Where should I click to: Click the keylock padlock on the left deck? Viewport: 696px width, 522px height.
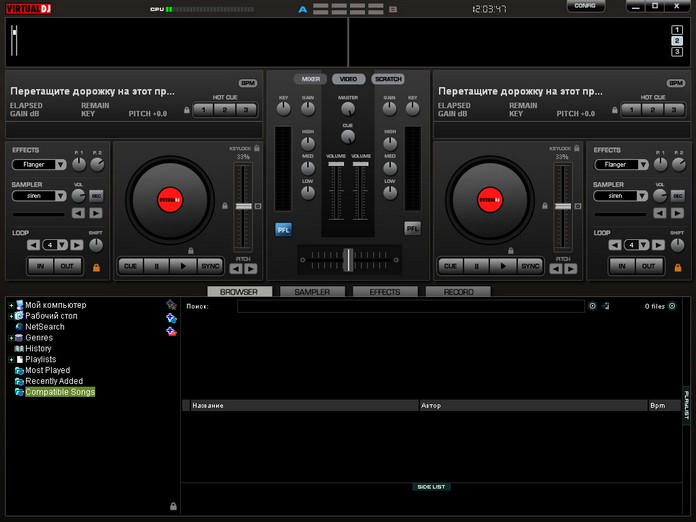257,148
